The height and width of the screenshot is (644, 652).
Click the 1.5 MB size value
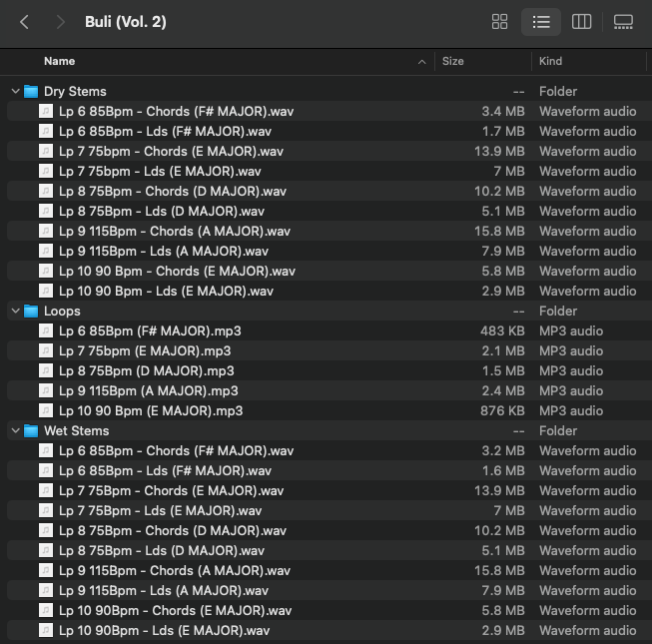pyautogui.click(x=503, y=370)
